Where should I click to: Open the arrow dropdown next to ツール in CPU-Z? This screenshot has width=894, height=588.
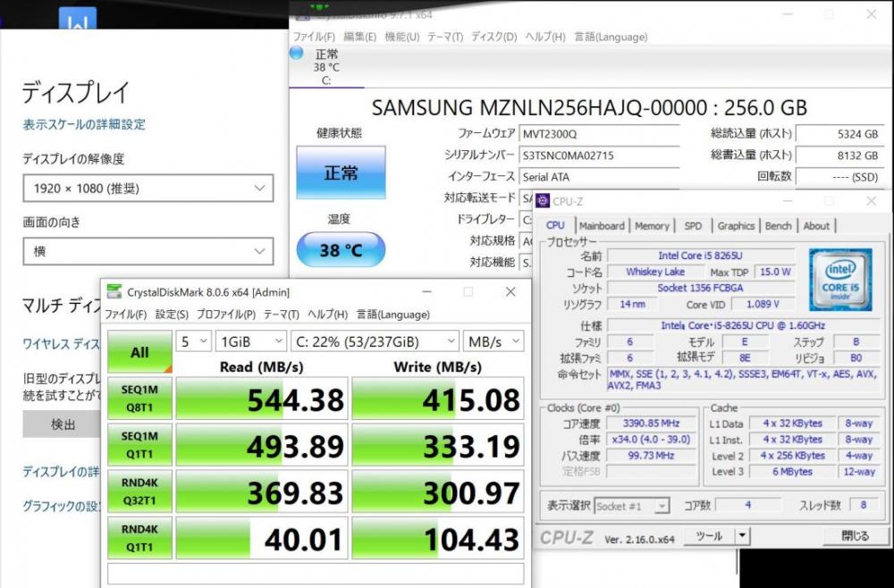tap(742, 535)
